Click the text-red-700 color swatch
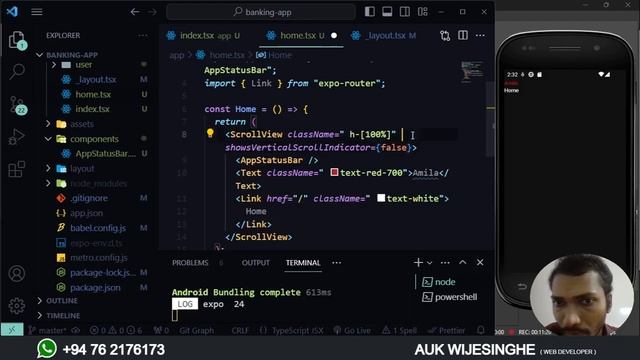This screenshot has width=640, height=360. (334, 172)
